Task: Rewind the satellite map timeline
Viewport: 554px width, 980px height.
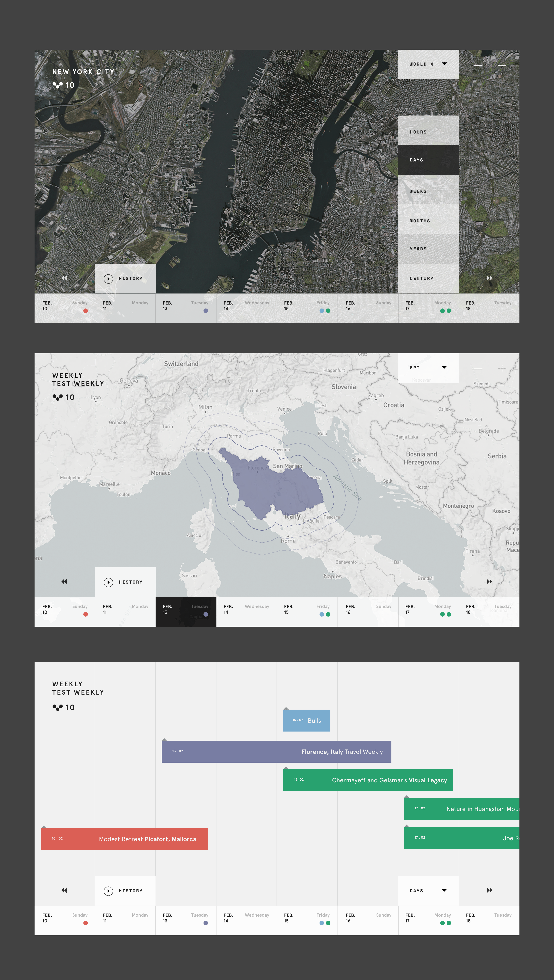Action: point(64,278)
